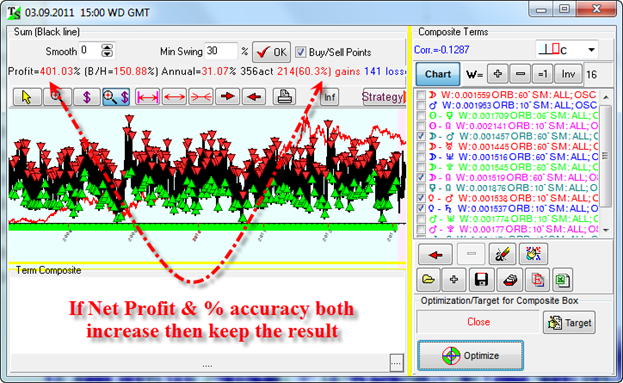Click the eraser icon below save row
Screen dimensions: 623x383
509,280
